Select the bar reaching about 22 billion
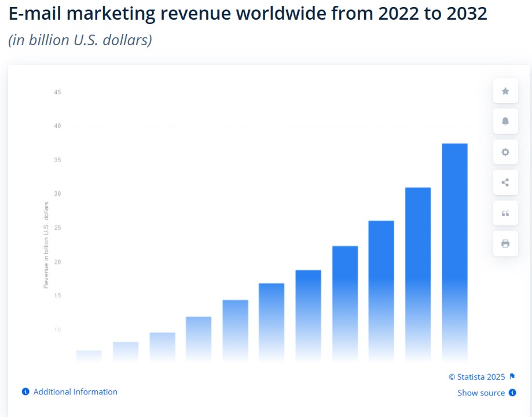Viewport: 532px width, 417px height. coord(345,303)
